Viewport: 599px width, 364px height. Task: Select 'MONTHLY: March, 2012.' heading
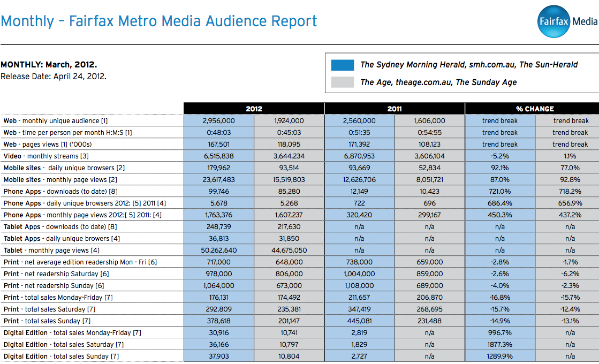point(49,65)
